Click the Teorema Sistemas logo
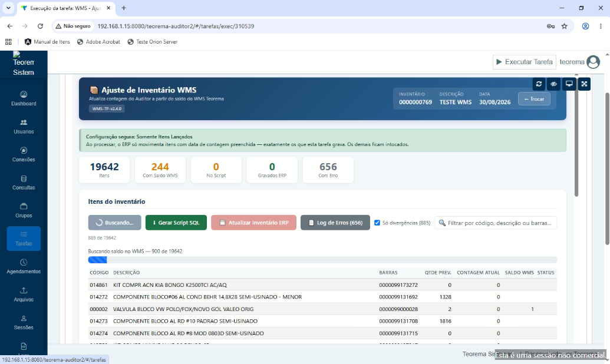 click(x=24, y=64)
